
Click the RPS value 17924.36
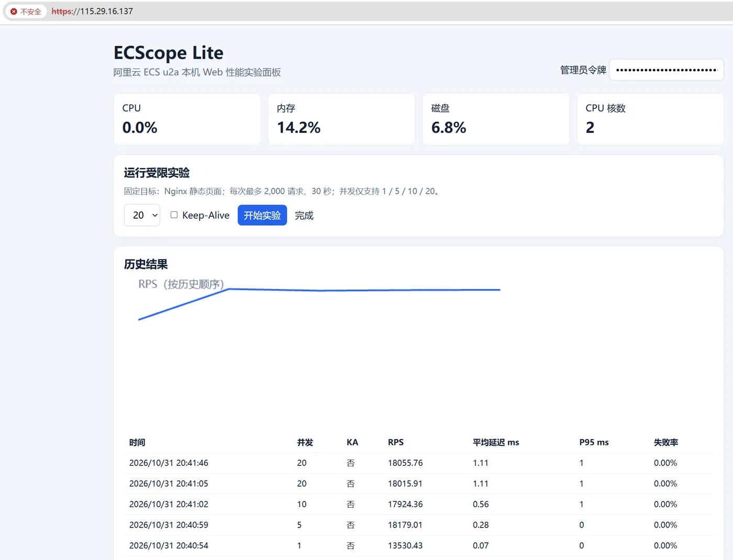(405, 505)
